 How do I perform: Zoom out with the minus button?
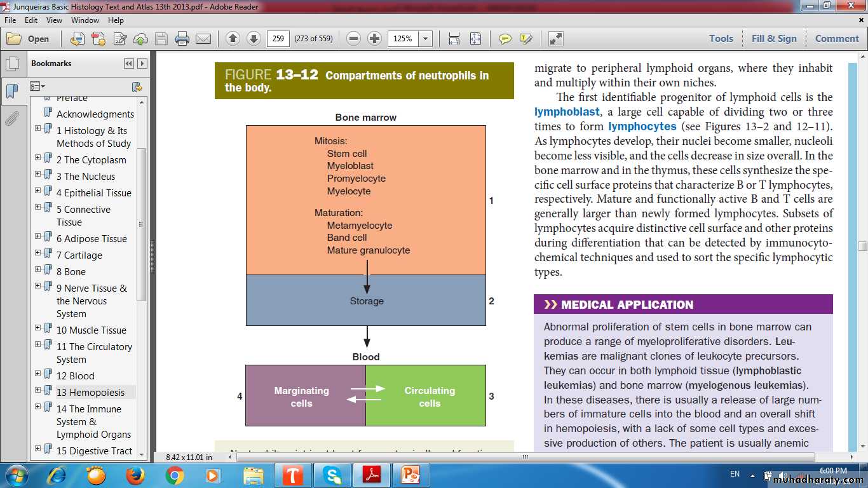click(354, 39)
